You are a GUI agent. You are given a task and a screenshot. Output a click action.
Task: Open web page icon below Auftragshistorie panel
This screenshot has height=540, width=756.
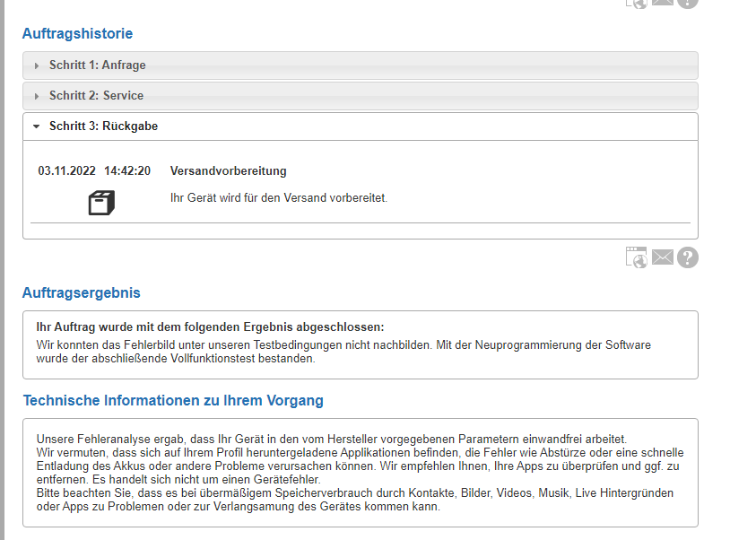point(636,257)
